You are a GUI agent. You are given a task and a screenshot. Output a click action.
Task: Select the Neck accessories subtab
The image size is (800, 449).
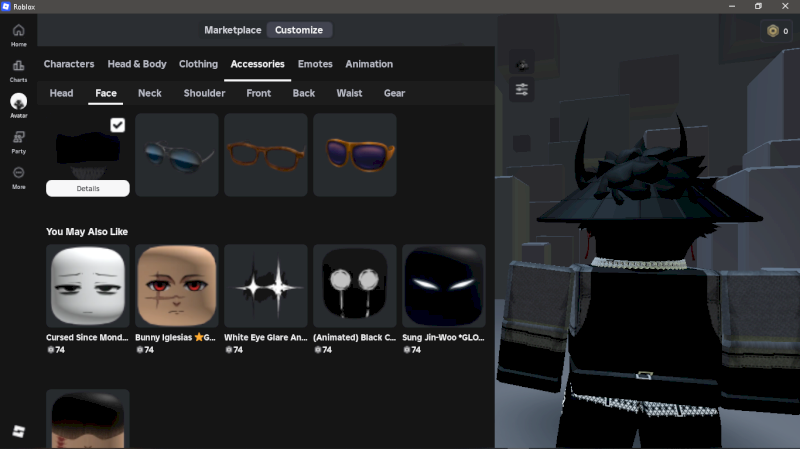149,93
